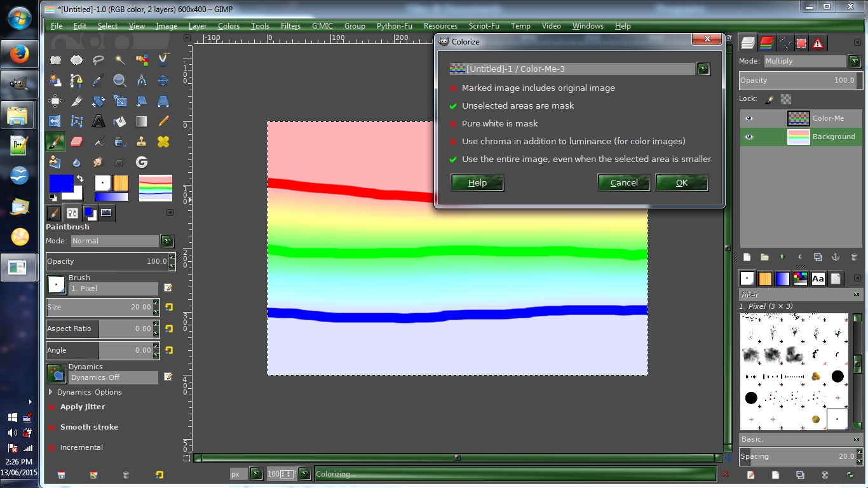Open the G'MIC menu

[322, 26]
